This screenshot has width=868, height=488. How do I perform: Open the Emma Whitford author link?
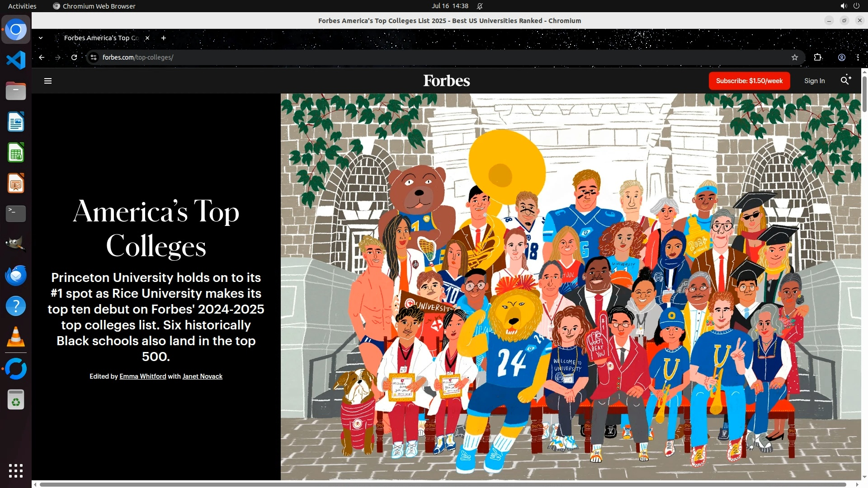[143, 376]
